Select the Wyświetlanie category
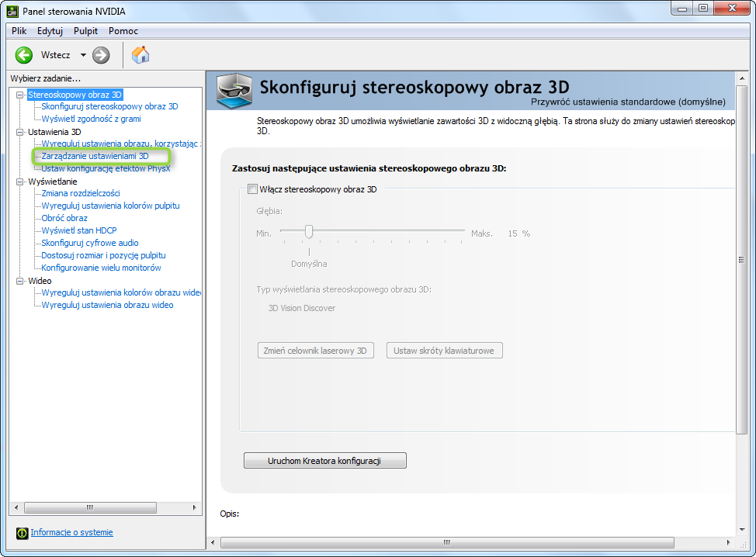756x557 pixels. (53, 182)
